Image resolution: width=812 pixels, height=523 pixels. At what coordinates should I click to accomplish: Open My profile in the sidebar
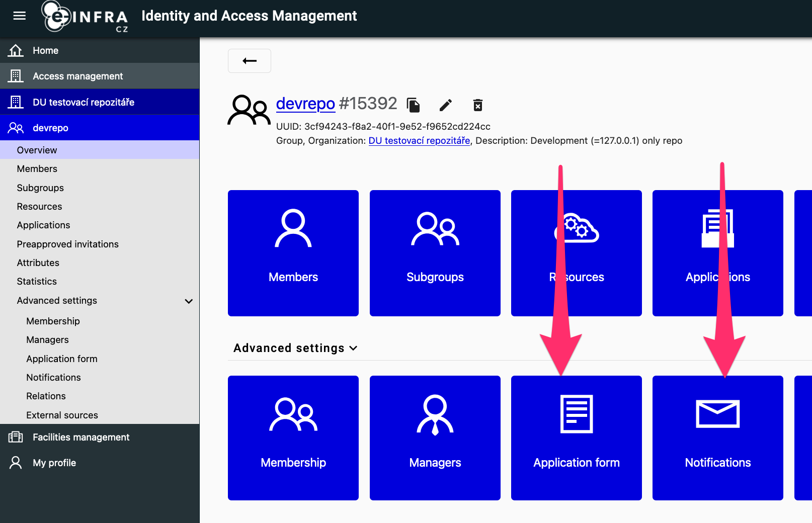click(x=54, y=463)
